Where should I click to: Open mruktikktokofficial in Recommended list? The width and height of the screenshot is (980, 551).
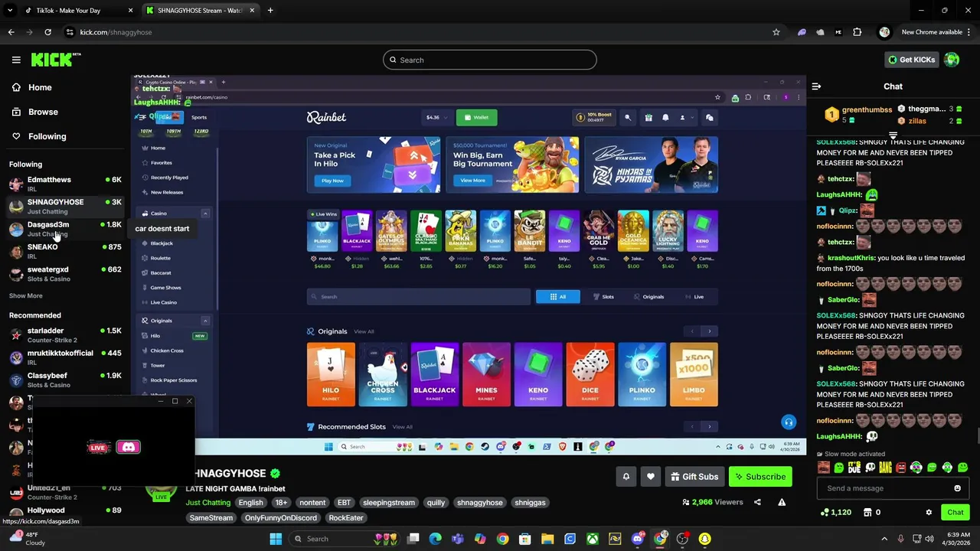[x=65, y=357]
